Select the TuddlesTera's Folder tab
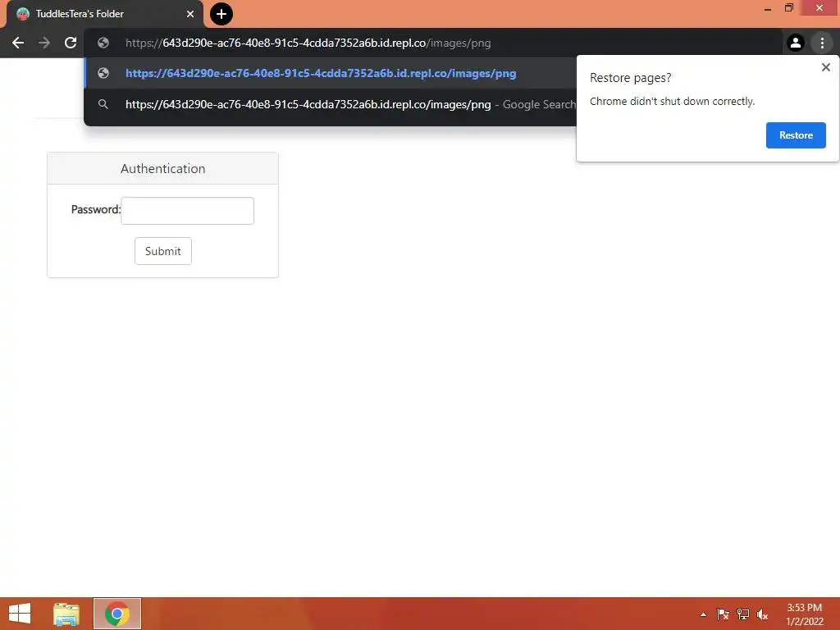Viewport: 840px width, 630px height. [x=105, y=14]
